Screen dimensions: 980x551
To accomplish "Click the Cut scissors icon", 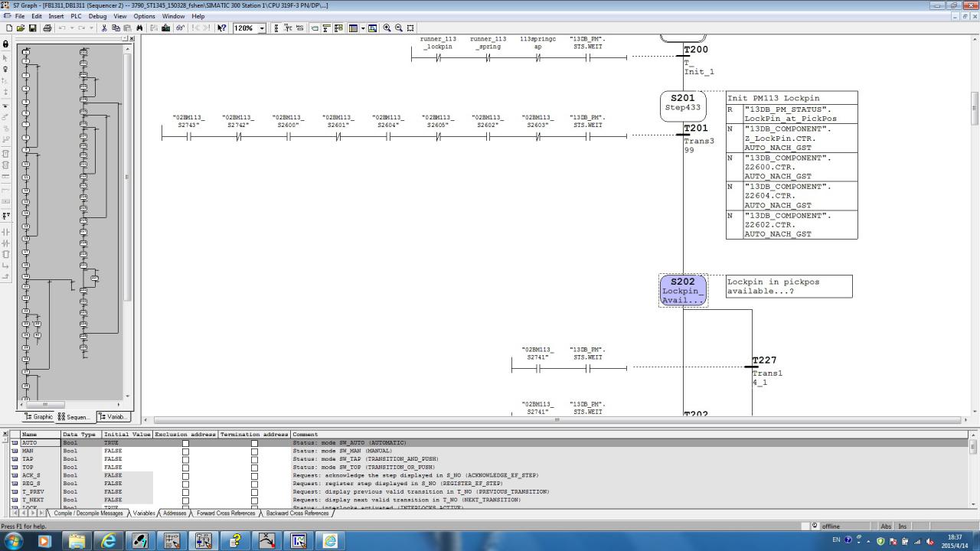I will [x=104, y=28].
